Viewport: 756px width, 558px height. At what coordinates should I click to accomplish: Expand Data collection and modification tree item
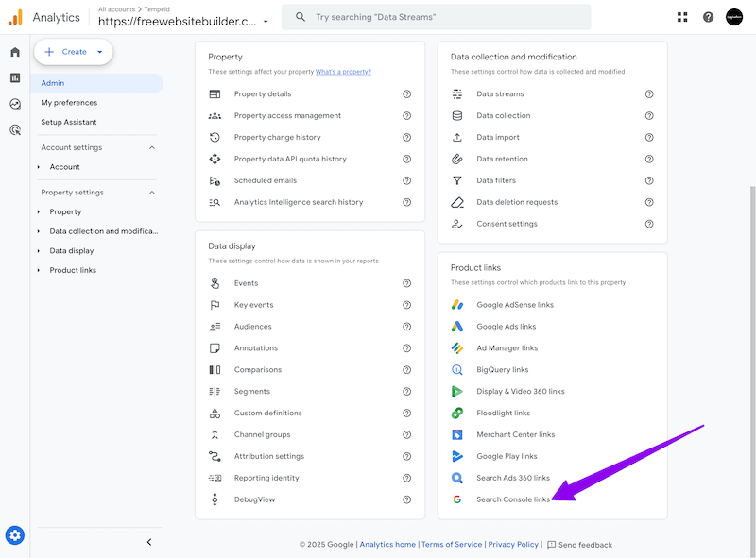click(39, 231)
